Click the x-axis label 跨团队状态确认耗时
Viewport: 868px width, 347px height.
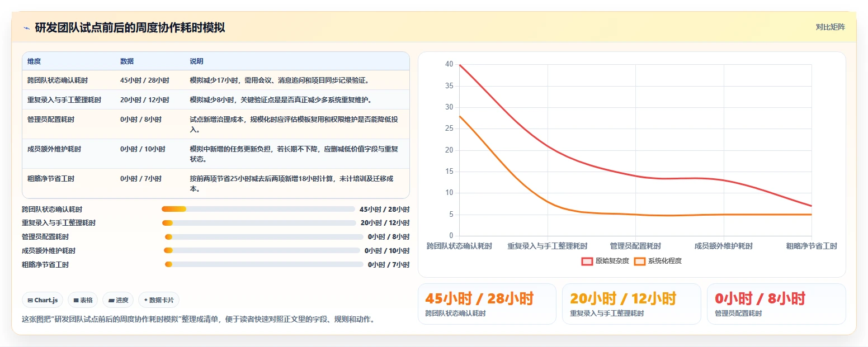(459, 246)
